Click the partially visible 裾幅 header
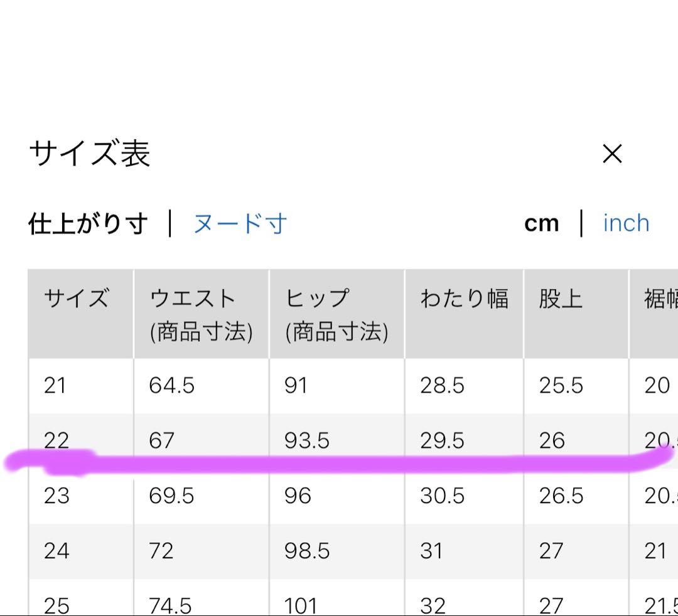 [654, 314]
